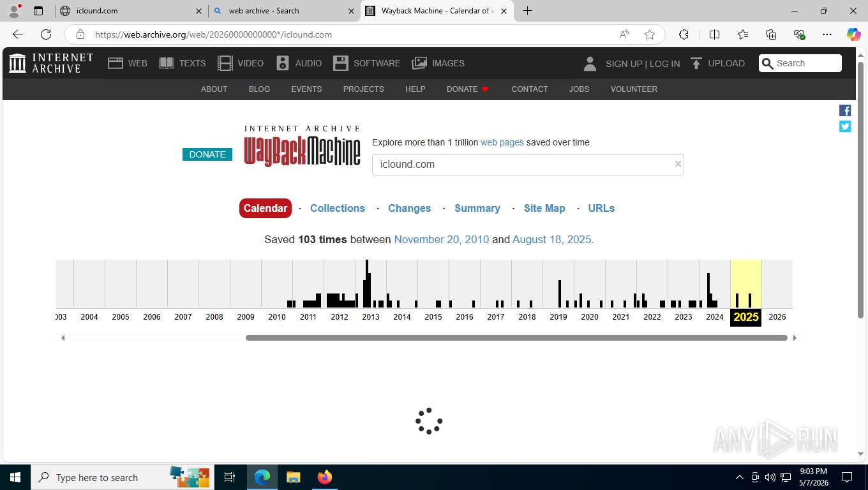Close the iclound.com tab
This screenshot has width=868, height=490.
198,11
